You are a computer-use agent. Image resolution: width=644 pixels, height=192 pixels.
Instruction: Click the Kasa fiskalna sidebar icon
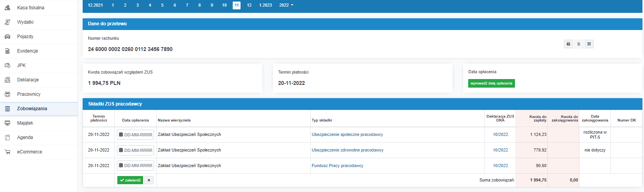click(x=7, y=8)
